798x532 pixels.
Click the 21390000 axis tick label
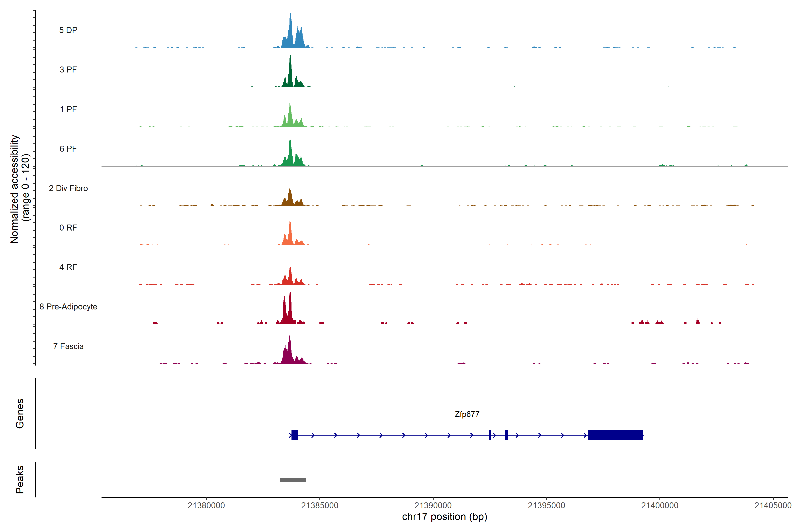(x=433, y=506)
